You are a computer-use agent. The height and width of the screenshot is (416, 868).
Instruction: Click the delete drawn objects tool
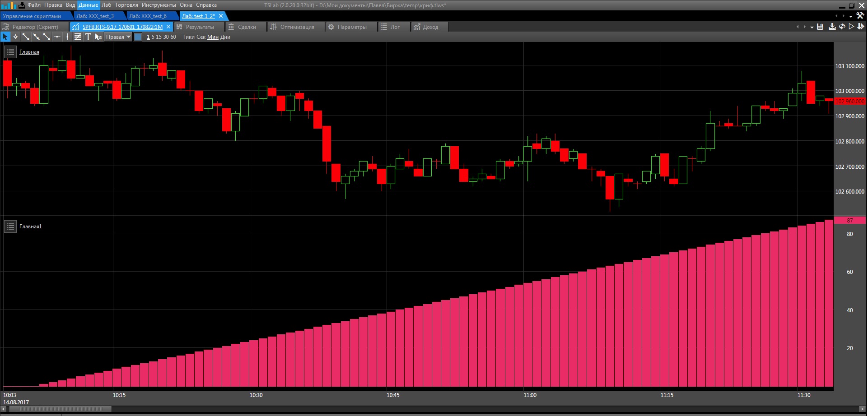coord(98,37)
